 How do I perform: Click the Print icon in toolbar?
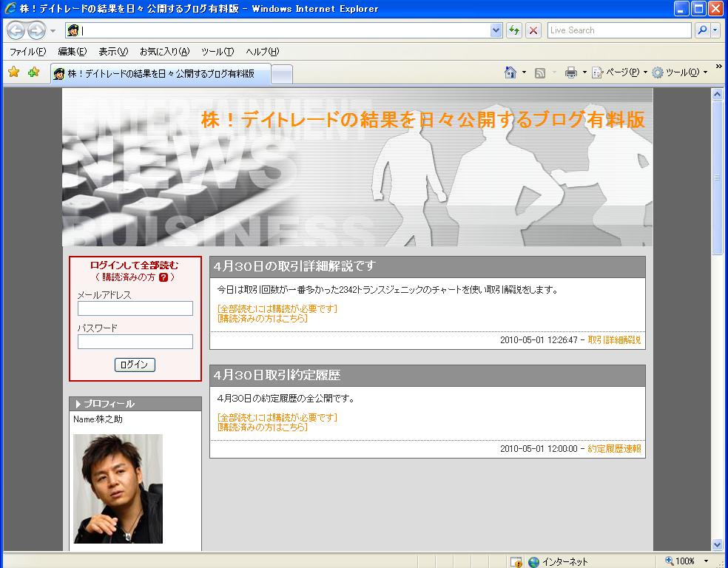(570, 72)
